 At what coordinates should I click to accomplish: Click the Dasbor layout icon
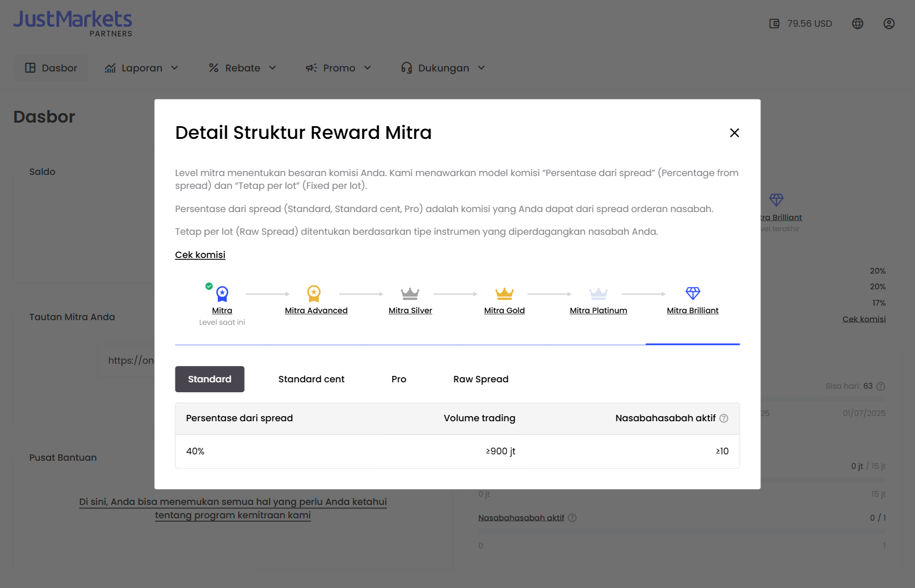coord(30,68)
